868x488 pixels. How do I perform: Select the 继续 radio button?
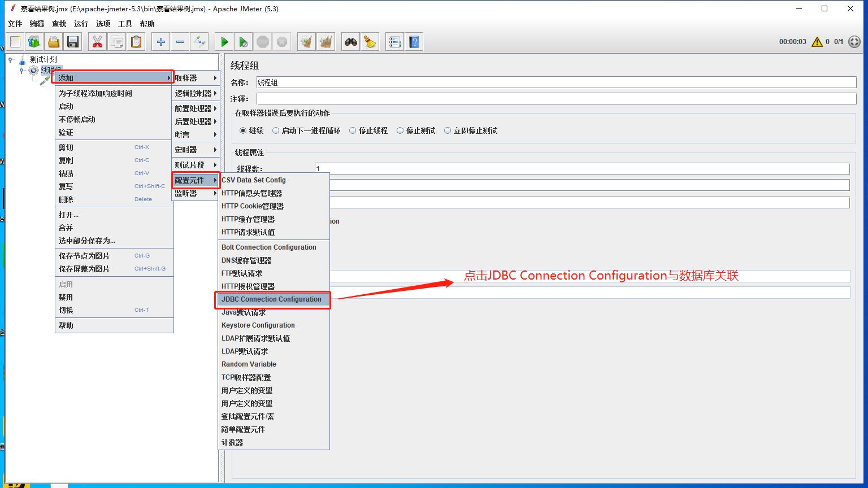(x=243, y=130)
